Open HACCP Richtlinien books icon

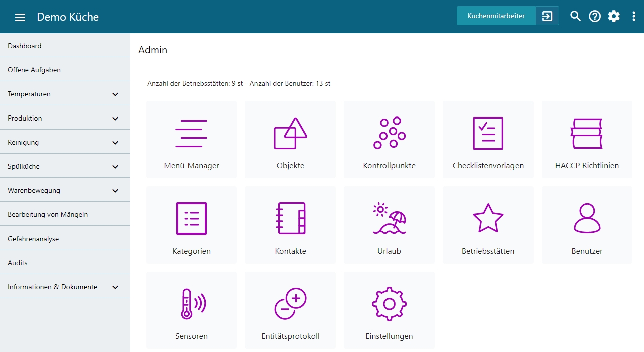586,133
